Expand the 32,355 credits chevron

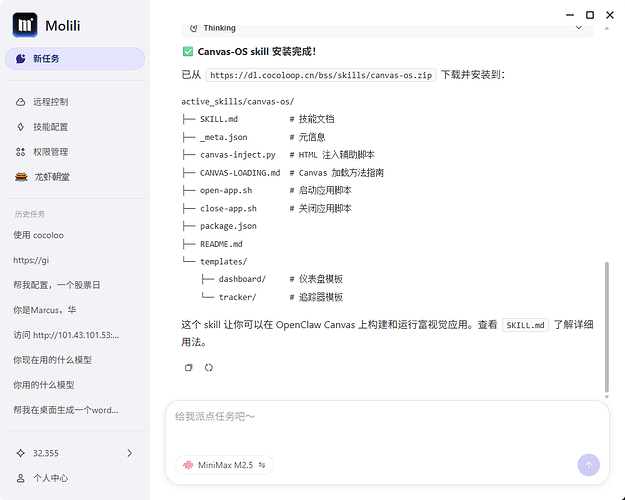point(130,453)
